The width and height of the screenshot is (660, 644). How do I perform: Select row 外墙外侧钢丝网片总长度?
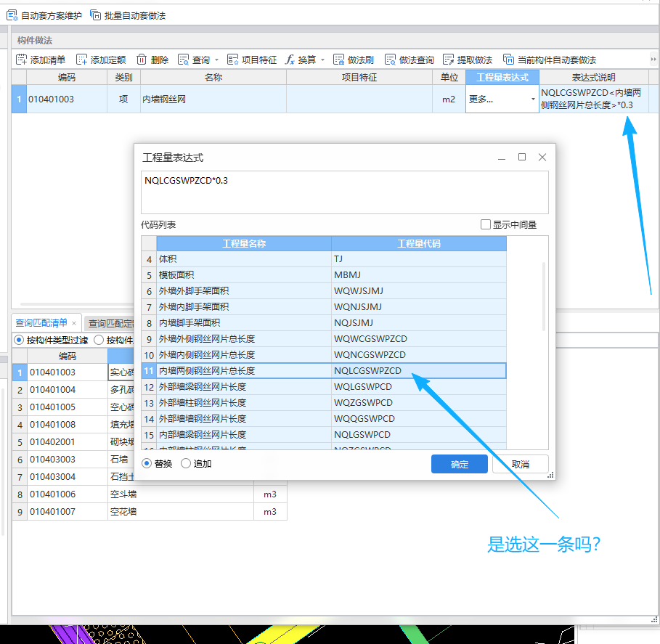click(x=324, y=339)
